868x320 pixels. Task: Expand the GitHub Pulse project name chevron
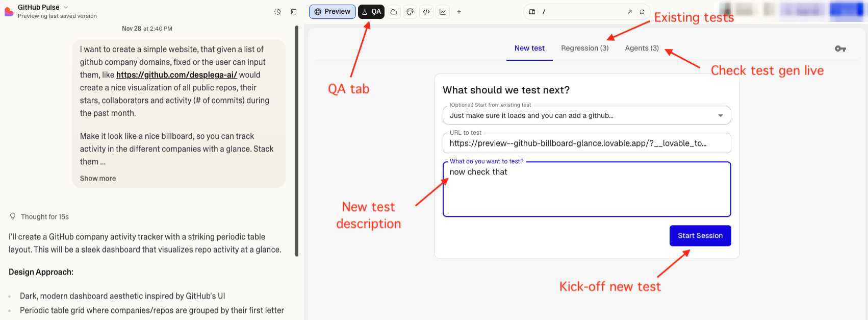(66, 7)
